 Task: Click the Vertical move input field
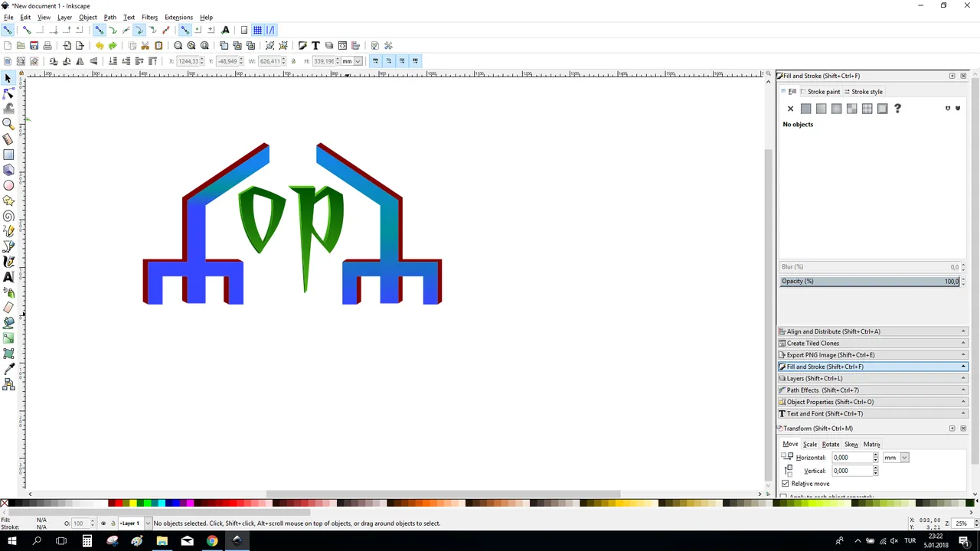pyautogui.click(x=851, y=471)
